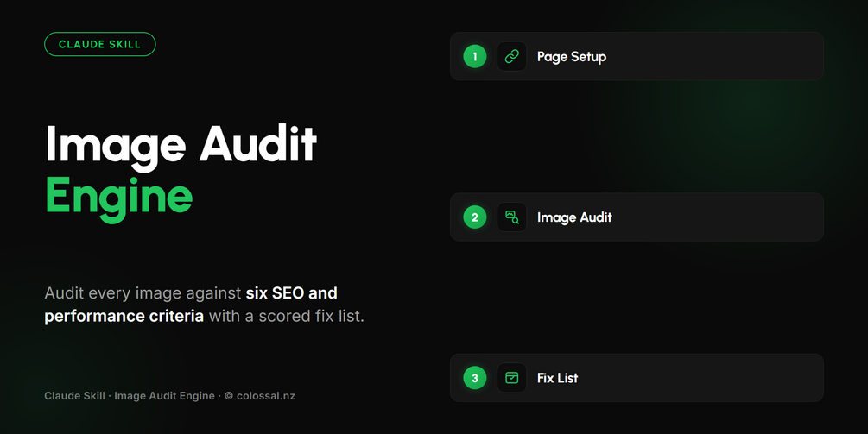Click the CLAUDE SKILL outlined badge
The image size is (868, 434).
tap(99, 44)
